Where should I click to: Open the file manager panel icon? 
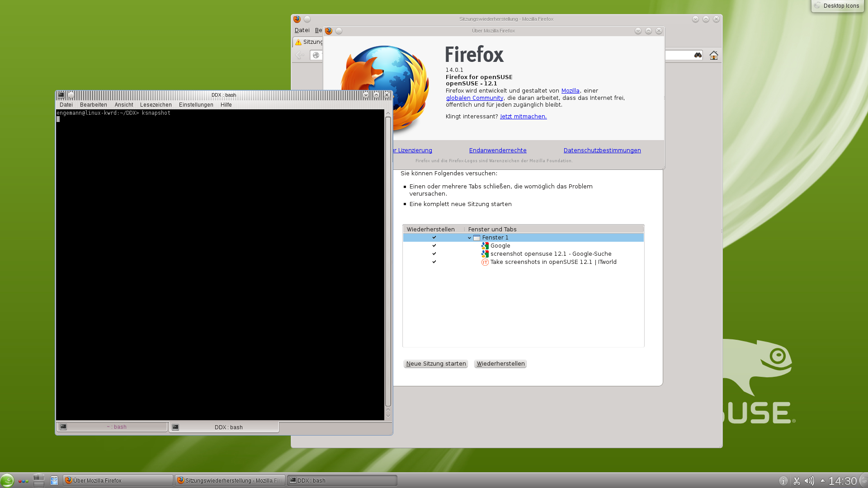54,480
